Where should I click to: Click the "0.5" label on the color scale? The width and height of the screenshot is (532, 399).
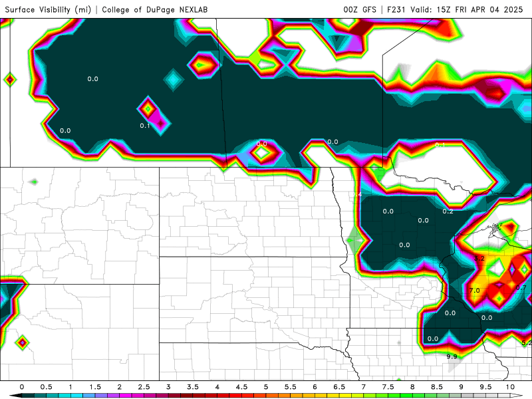(46, 387)
